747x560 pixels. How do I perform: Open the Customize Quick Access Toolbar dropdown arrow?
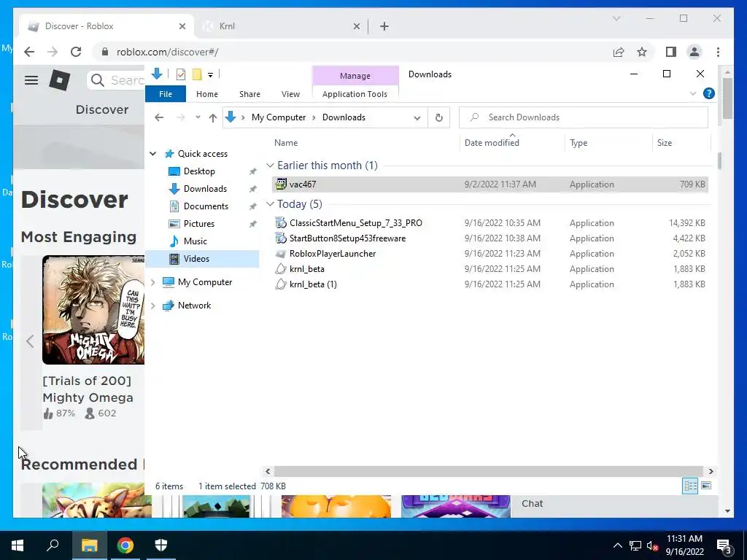(210, 75)
